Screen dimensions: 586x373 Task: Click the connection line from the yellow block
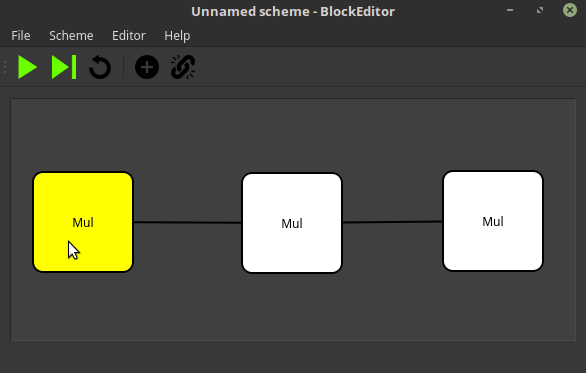(x=188, y=222)
